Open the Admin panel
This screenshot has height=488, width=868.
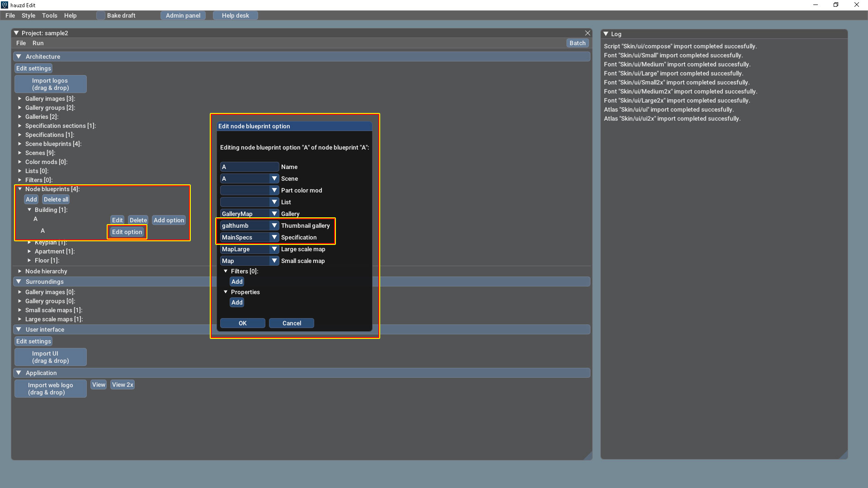[x=183, y=15]
